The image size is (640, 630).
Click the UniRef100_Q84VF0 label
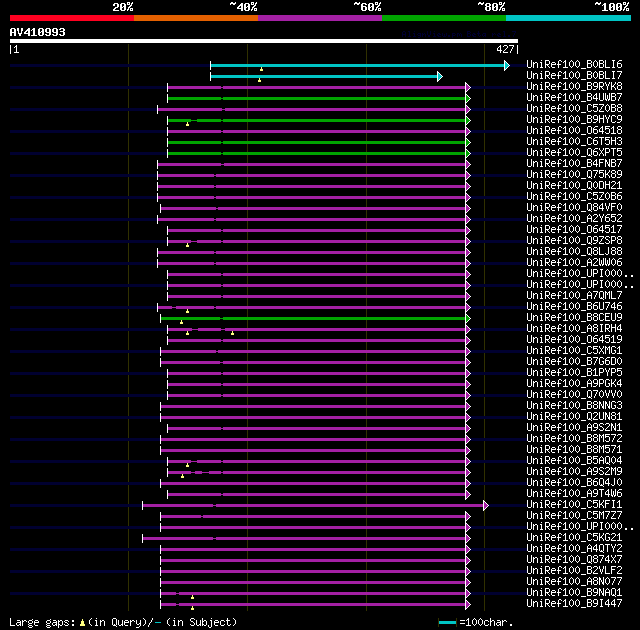pos(574,207)
